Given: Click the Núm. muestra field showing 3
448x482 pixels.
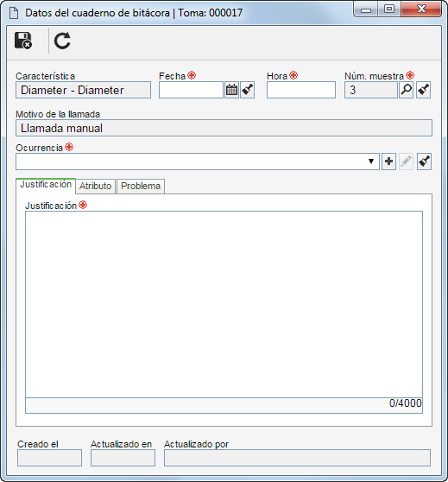Looking at the screenshot, I should coord(371,90).
